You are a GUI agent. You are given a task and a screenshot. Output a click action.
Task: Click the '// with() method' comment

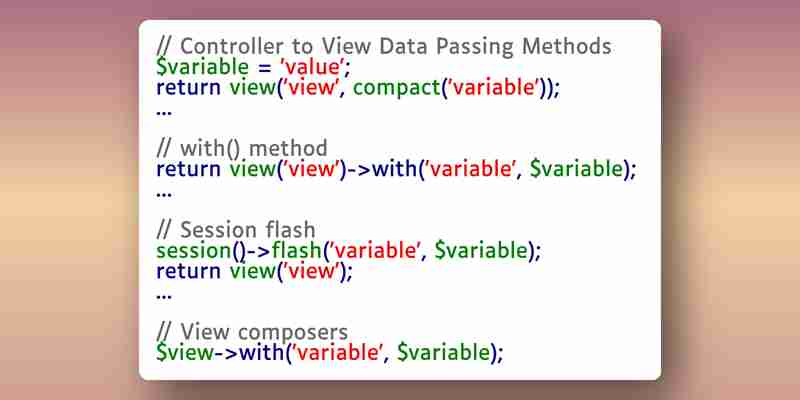pyautogui.click(x=242, y=148)
